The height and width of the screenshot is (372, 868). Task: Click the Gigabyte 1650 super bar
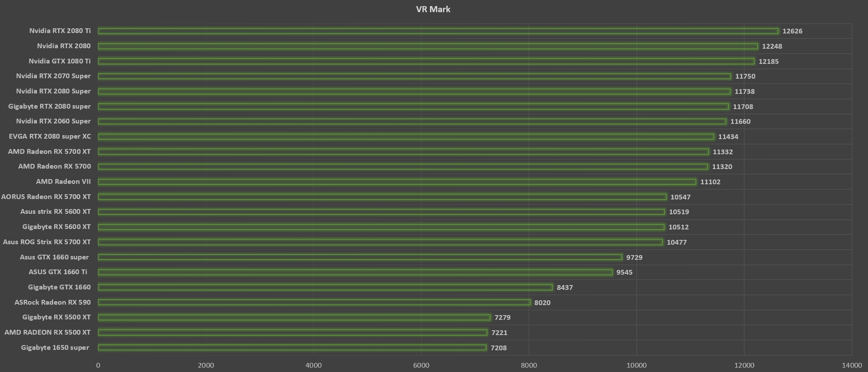[292, 347]
